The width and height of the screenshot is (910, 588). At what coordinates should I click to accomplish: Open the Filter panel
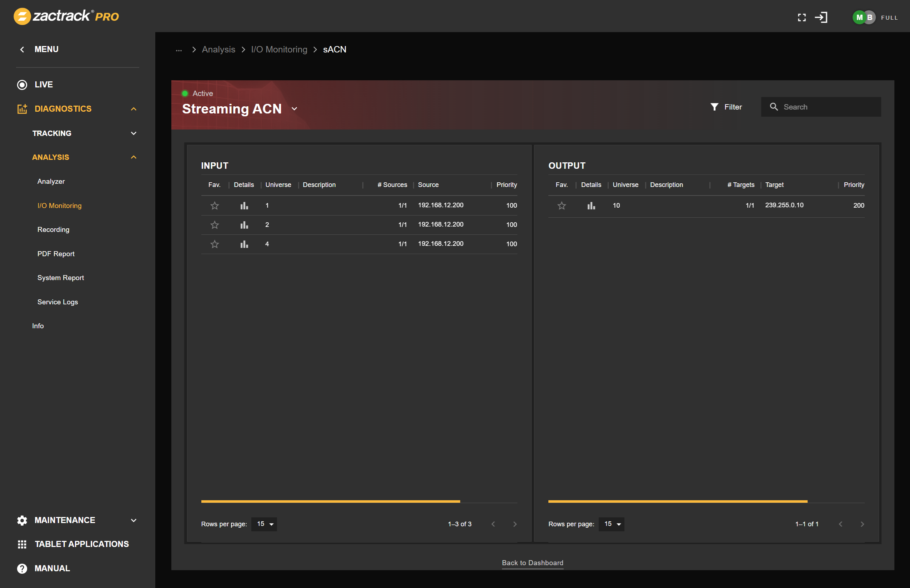coord(727,107)
